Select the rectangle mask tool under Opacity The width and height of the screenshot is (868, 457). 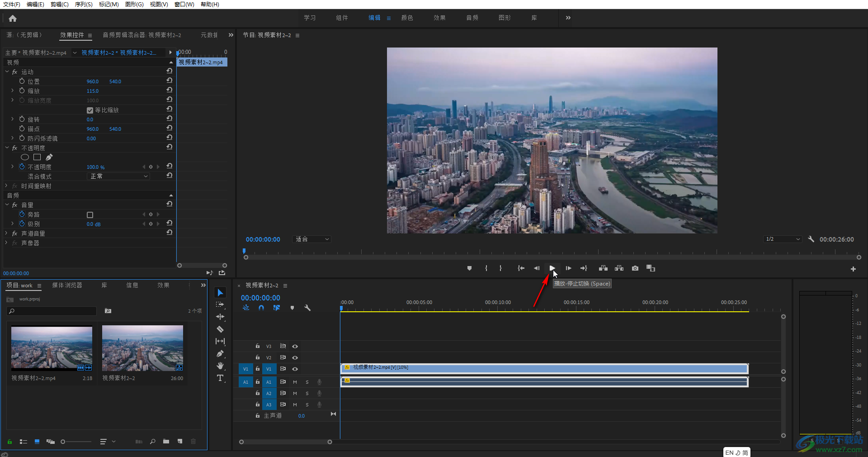[x=37, y=157]
